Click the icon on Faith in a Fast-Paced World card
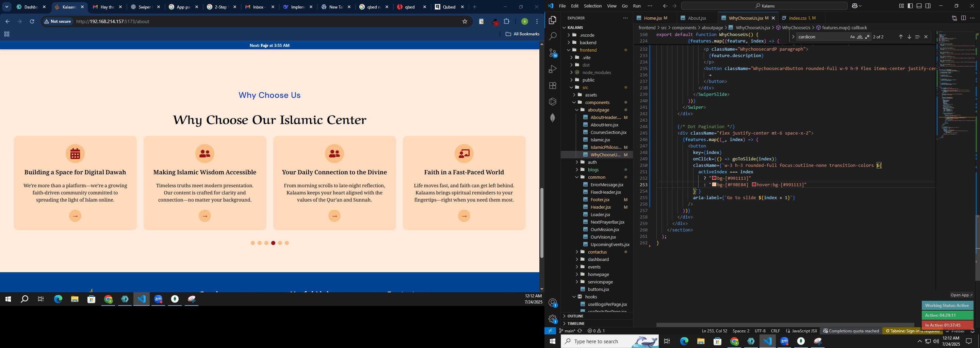 464,154
